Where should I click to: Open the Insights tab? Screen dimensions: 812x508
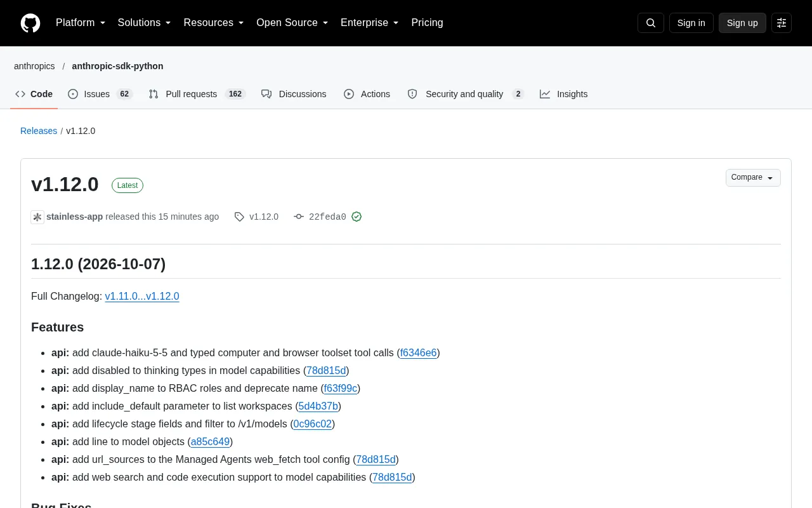click(x=563, y=94)
